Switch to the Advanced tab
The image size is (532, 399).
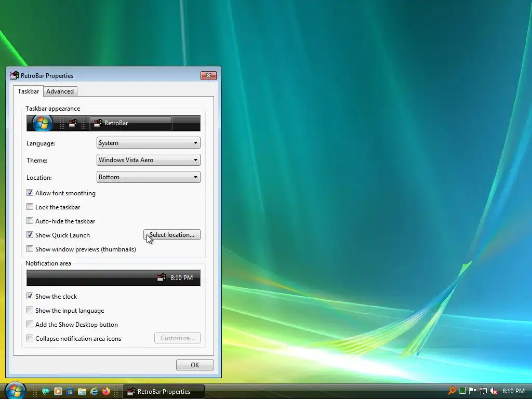pos(60,91)
